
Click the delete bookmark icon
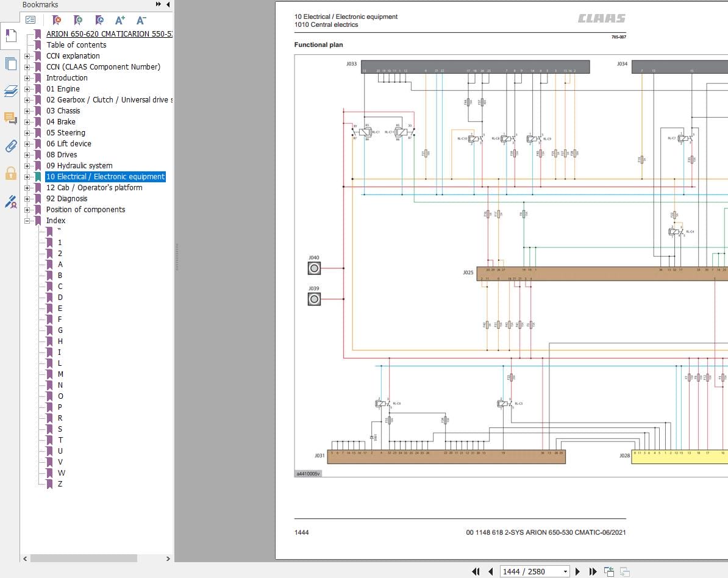pyautogui.click(x=57, y=20)
